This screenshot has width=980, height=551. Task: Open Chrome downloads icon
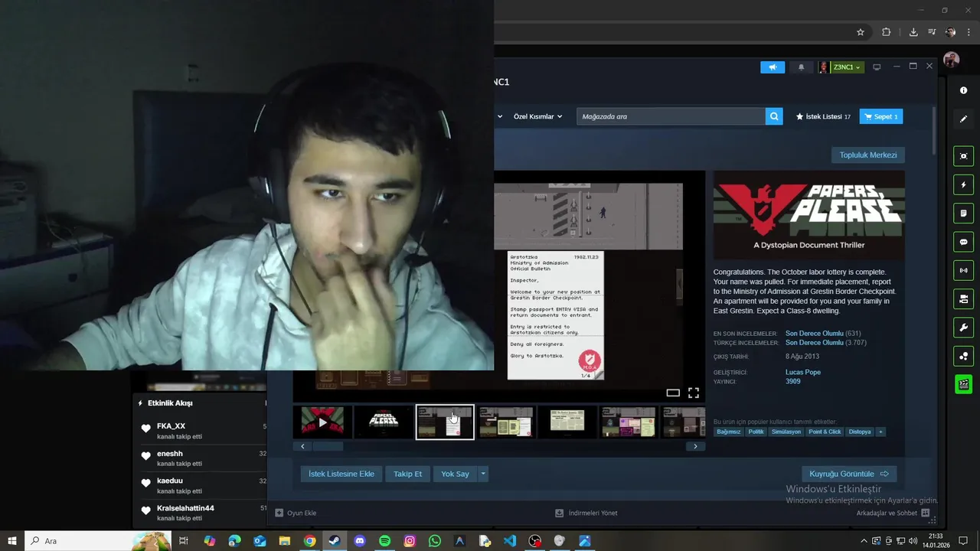(x=913, y=32)
